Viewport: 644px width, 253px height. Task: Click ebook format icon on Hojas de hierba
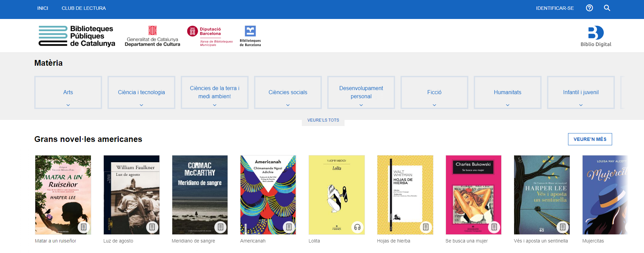point(426,227)
